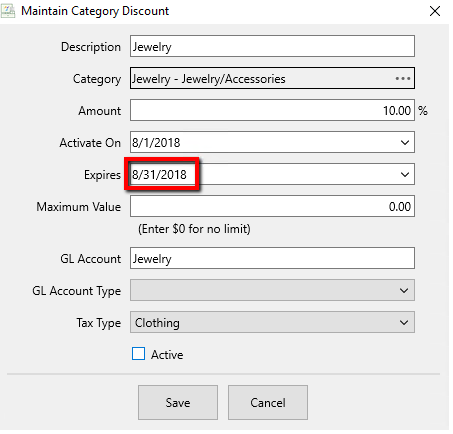Open the Category lookup ellipsis button

coord(403,79)
